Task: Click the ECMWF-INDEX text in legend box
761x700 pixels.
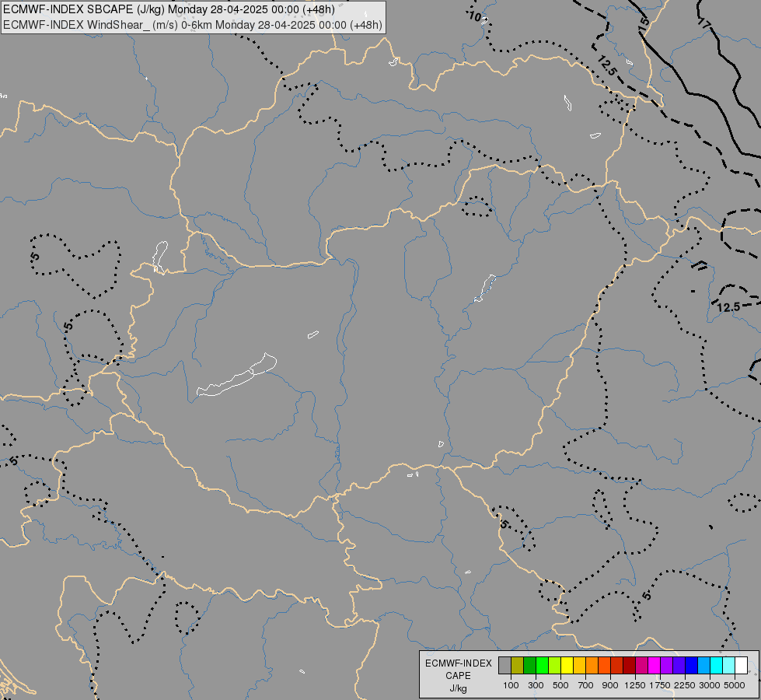Action: pos(458,663)
